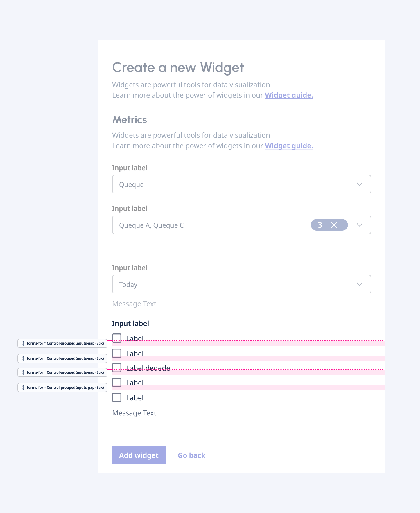This screenshot has width=420, height=513.
Task: Click the Add widget button
Action: point(139,455)
